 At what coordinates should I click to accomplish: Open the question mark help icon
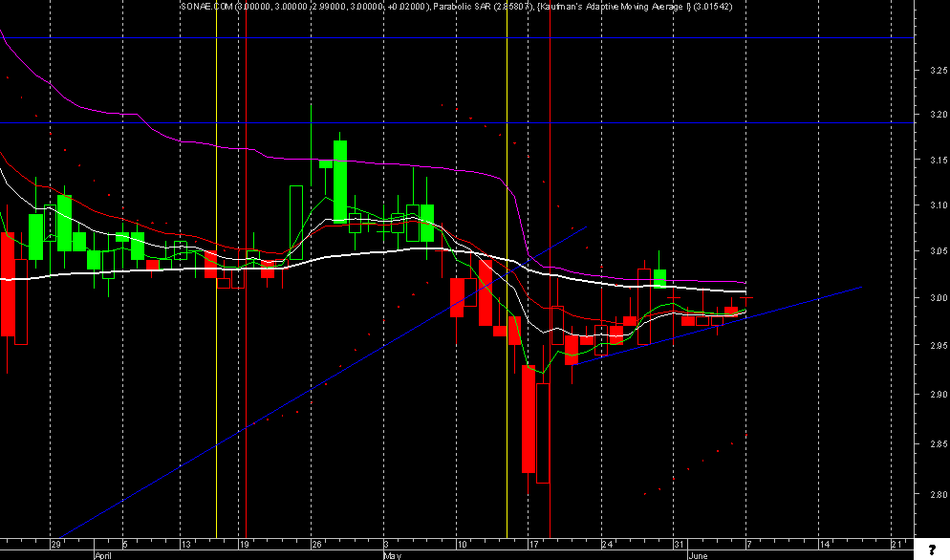pyautogui.click(x=932, y=550)
